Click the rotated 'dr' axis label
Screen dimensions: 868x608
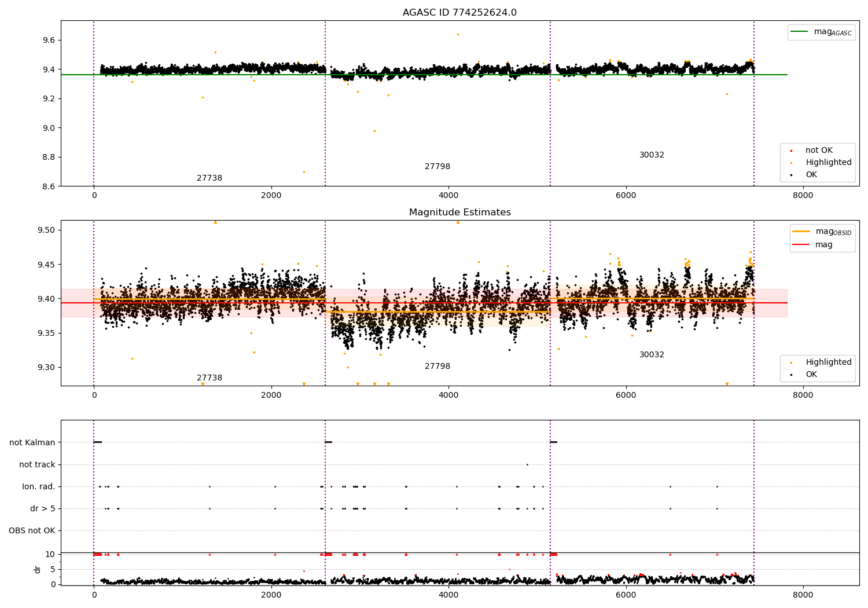(38, 569)
